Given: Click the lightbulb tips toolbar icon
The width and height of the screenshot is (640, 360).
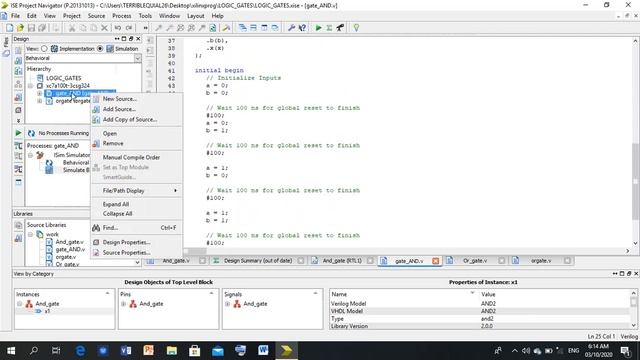Looking at the screenshot, I should point(356,28).
